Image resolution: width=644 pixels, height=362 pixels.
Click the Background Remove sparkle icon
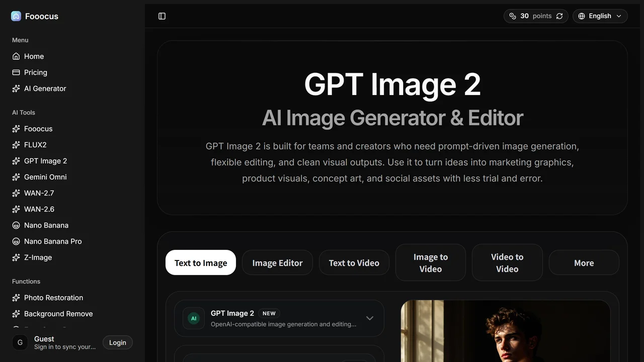(16, 314)
